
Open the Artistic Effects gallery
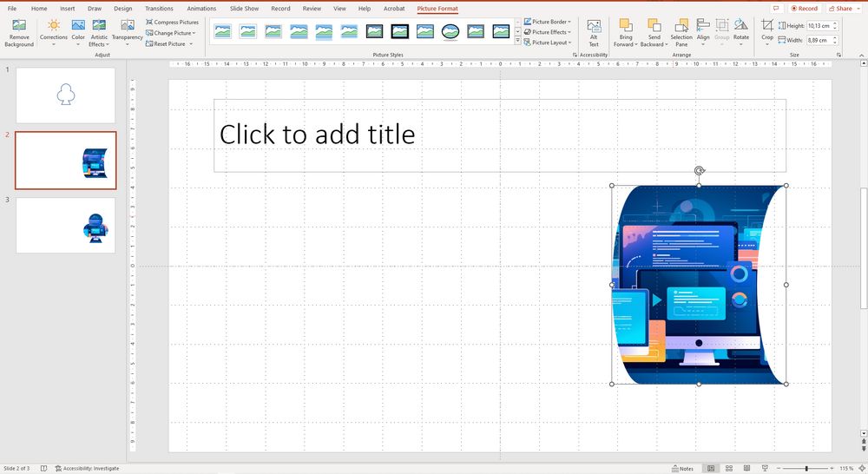99,33
